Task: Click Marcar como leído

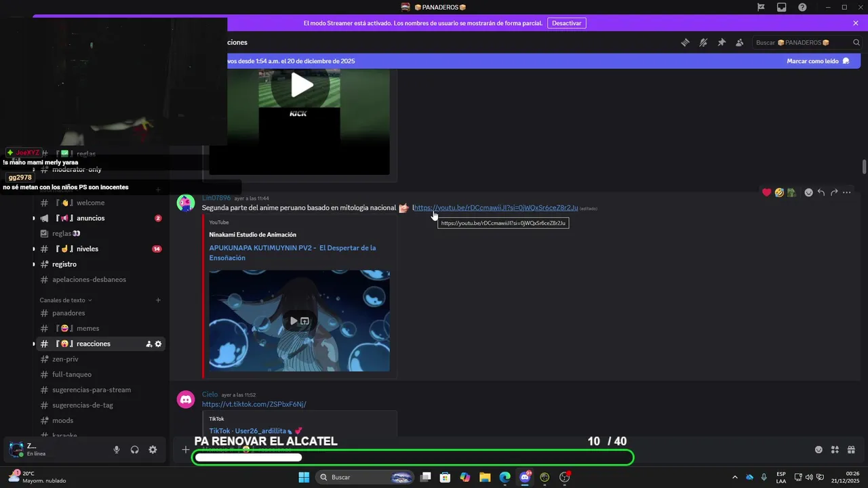Action: point(818,61)
